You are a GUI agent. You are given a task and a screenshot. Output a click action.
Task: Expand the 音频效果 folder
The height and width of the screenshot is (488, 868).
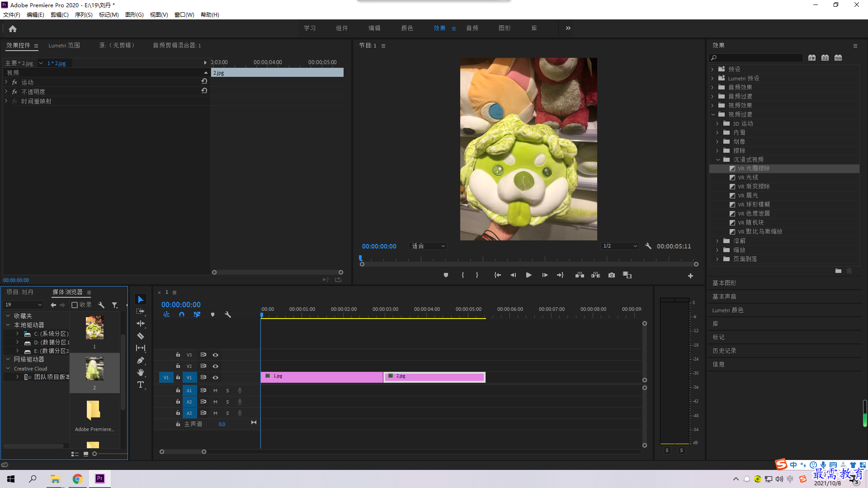[712, 87]
